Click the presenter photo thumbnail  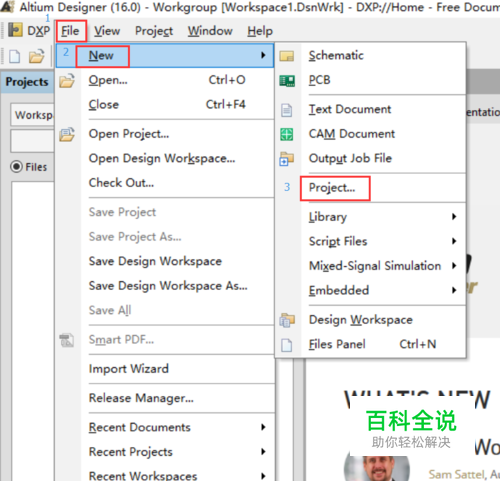(377, 468)
